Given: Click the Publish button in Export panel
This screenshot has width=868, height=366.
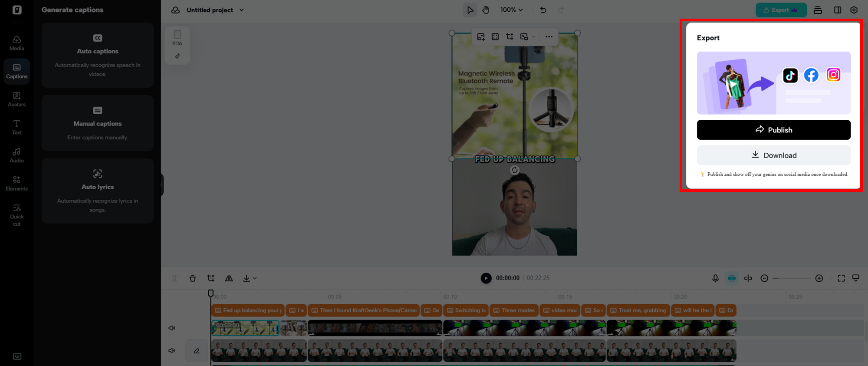Looking at the screenshot, I should (773, 130).
